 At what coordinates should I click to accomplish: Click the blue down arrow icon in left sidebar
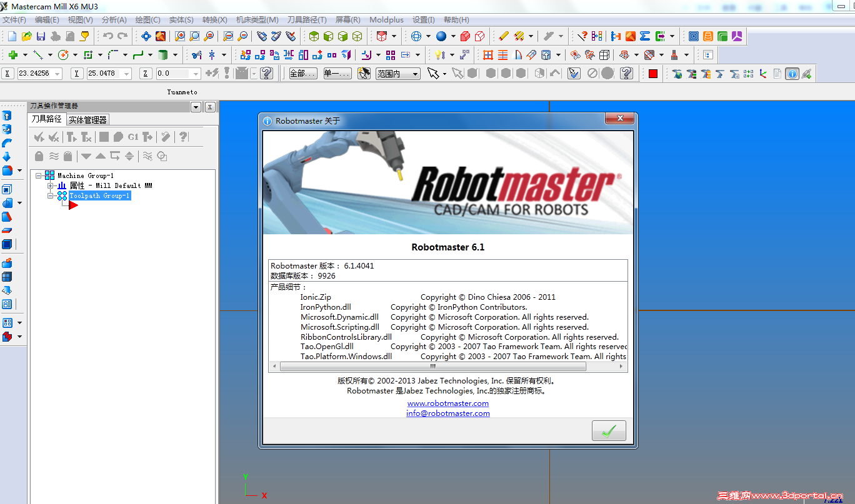(x=7, y=157)
